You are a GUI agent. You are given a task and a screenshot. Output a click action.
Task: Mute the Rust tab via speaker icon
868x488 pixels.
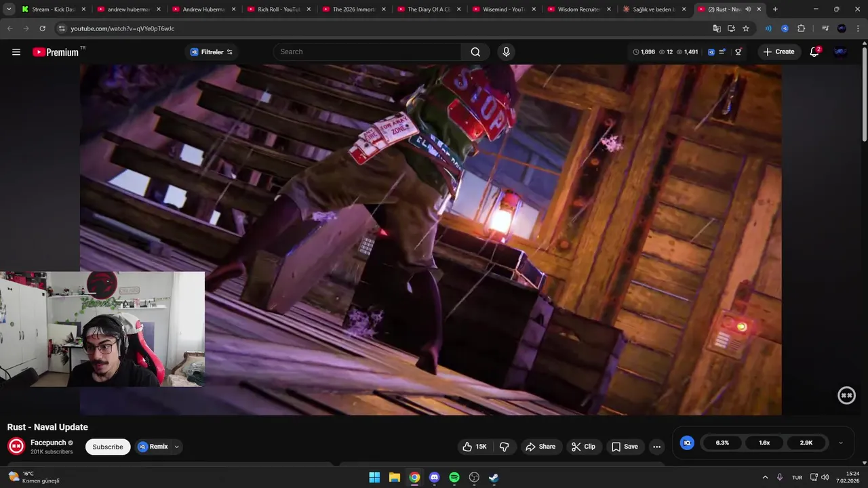coord(748,9)
